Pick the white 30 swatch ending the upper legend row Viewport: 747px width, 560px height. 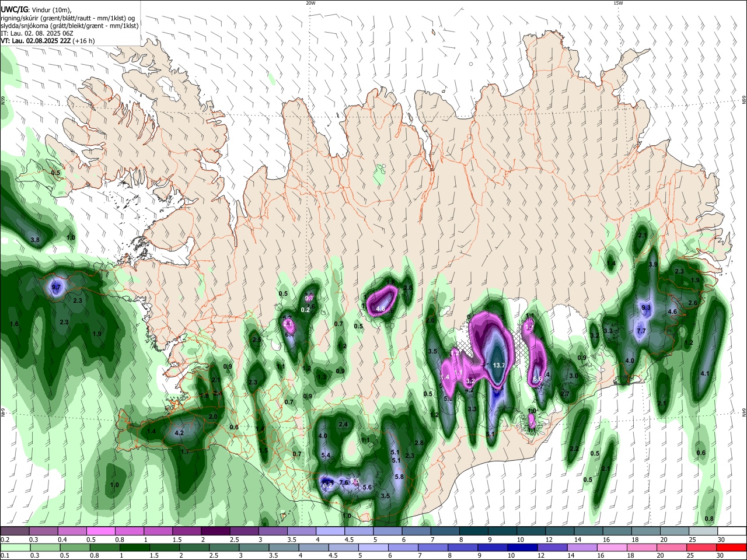732,531
